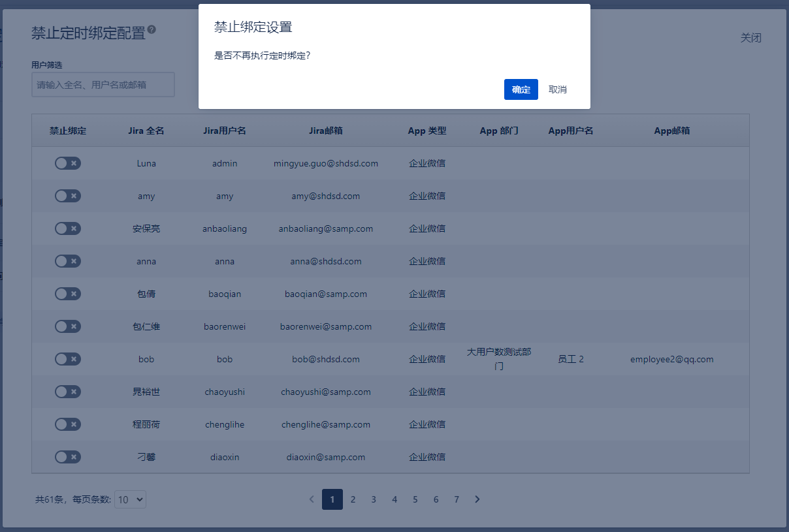Toggle binding prohibition for amy
This screenshot has width=789, height=532.
point(68,196)
